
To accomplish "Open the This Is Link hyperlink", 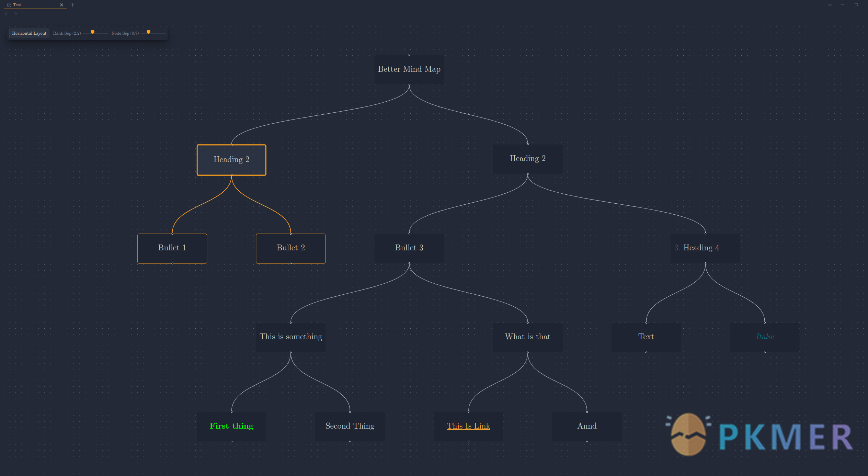I will coord(468,426).
